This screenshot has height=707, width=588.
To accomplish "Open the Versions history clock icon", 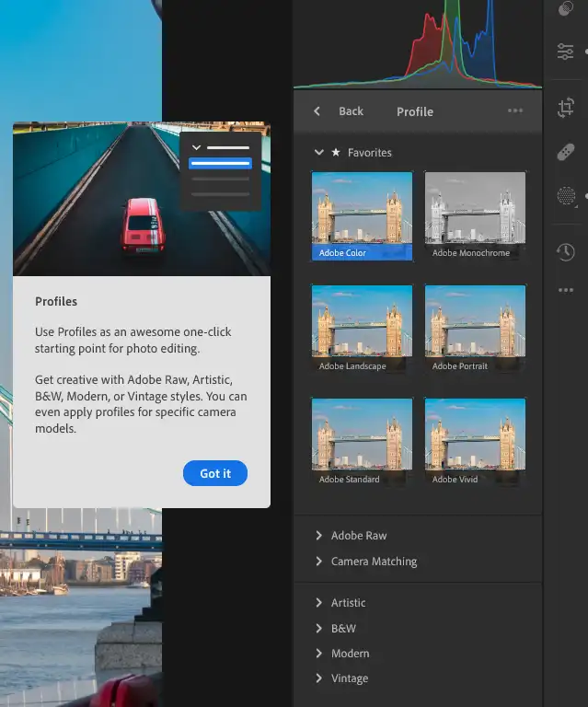I will 566,252.
